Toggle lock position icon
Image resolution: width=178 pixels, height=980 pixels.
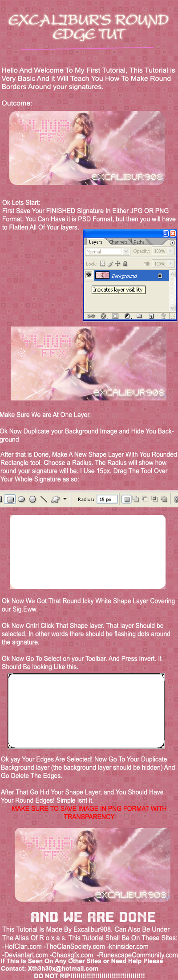[x=117, y=264]
